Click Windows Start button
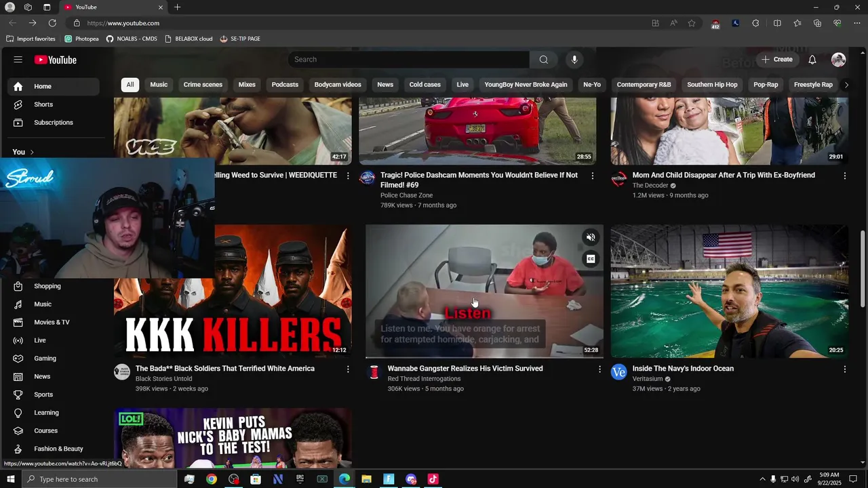Image resolution: width=868 pixels, height=488 pixels. (10, 479)
